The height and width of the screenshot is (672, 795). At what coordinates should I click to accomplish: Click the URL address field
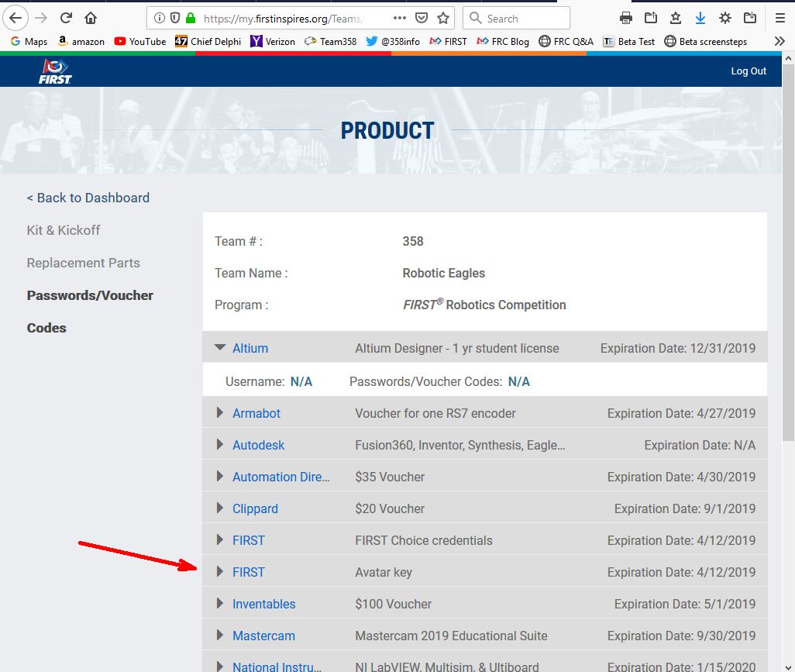[283, 19]
